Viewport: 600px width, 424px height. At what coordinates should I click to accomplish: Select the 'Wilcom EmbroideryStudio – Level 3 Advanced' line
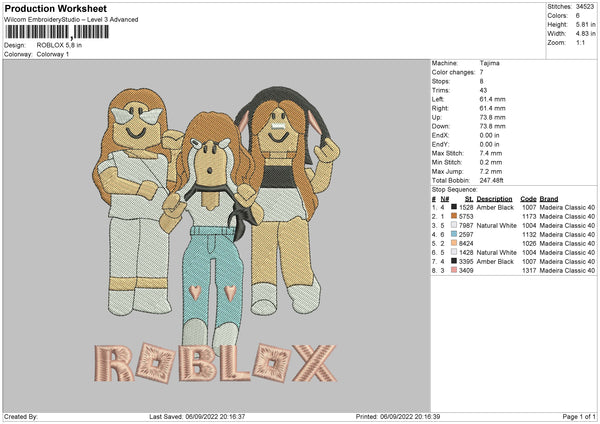71,20
